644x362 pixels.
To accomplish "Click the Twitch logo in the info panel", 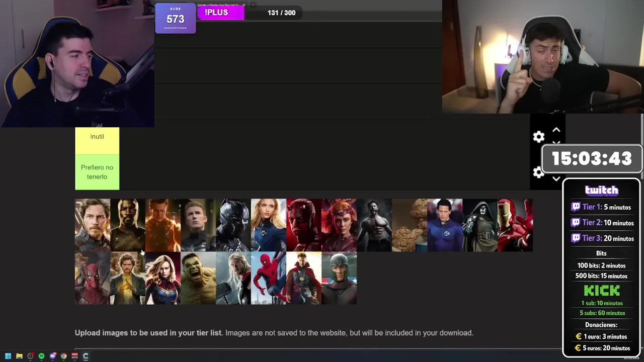I will [602, 191].
